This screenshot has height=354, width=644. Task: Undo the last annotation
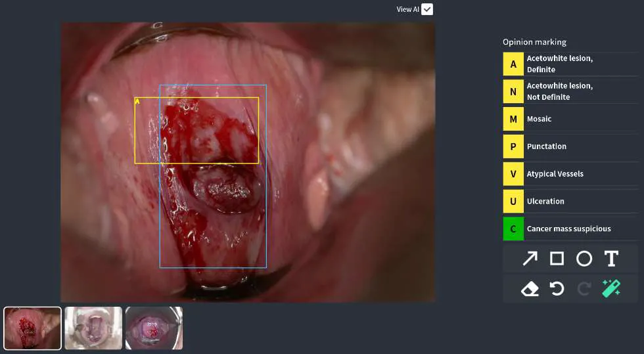coord(557,288)
